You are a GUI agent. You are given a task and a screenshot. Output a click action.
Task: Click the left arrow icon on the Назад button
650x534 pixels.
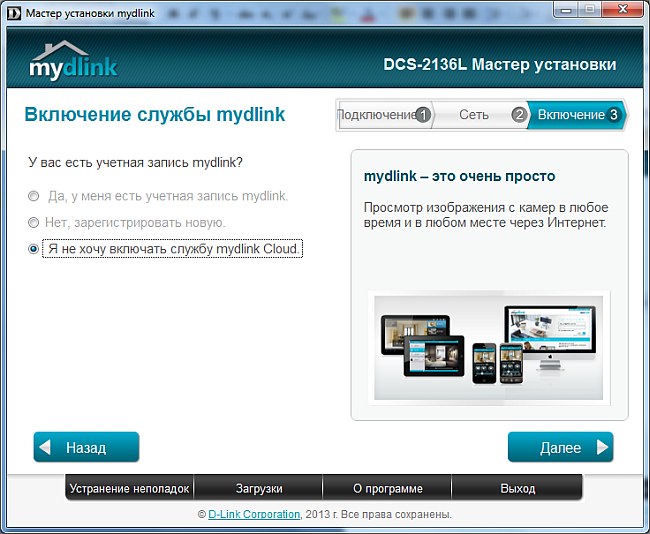click(x=47, y=447)
